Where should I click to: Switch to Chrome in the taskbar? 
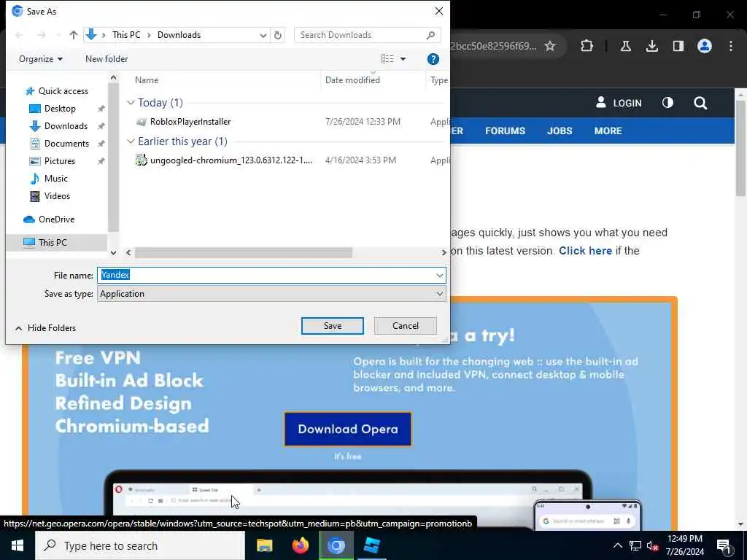pyautogui.click(x=336, y=545)
